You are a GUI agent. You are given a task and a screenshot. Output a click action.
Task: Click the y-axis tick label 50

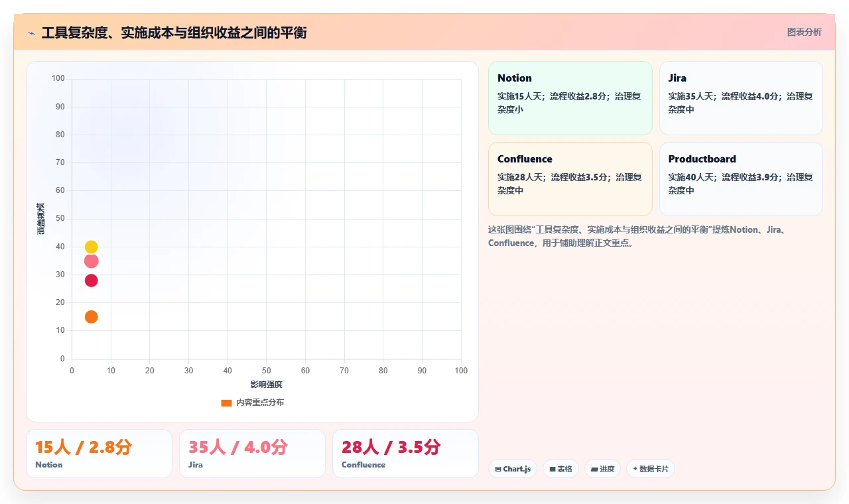(60, 218)
